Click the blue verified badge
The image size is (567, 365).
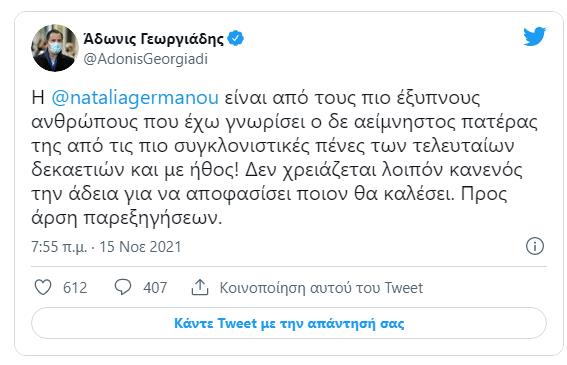pyautogui.click(x=235, y=38)
